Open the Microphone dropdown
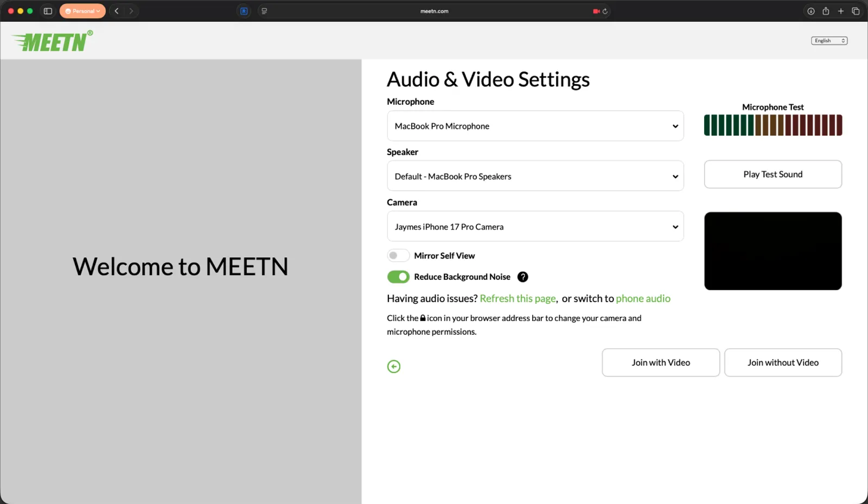The height and width of the screenshot is (504, 868). [x=535, y=126]
